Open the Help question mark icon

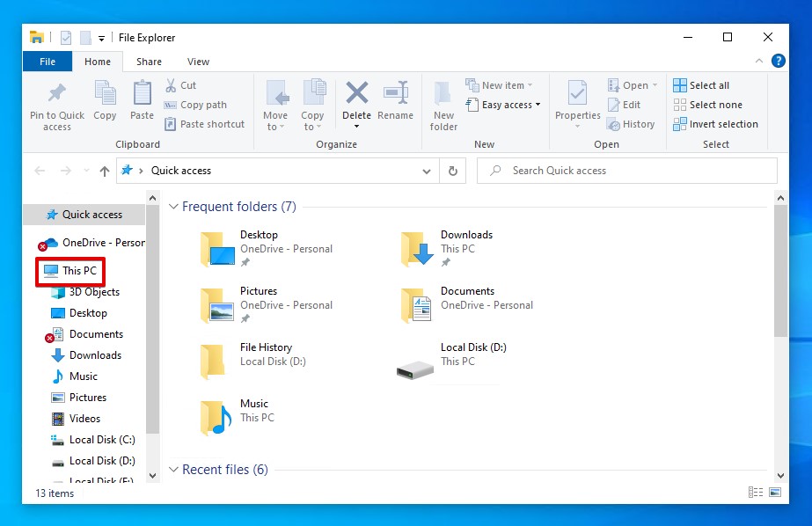[x=778, y=61]
